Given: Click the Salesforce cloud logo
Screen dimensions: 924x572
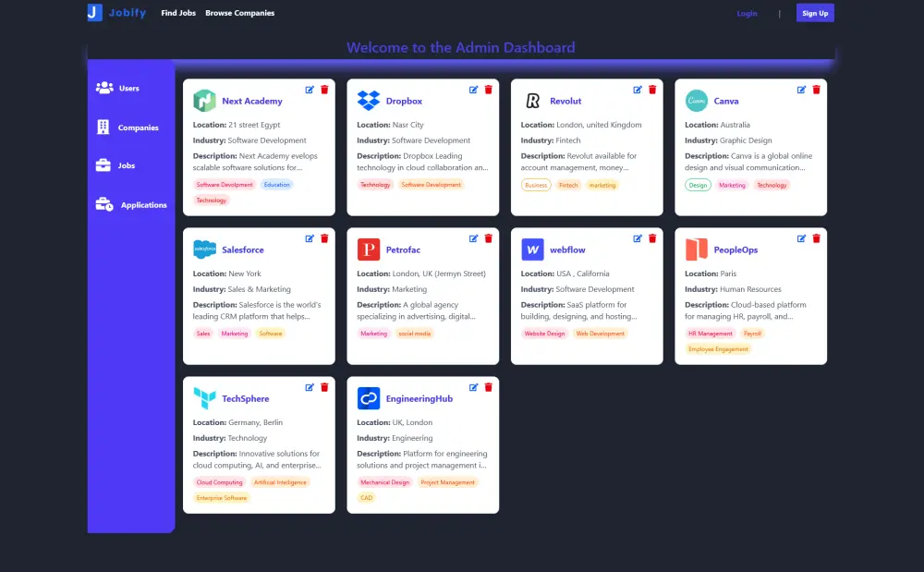Looking at the screenshot, I should [204, 249].
